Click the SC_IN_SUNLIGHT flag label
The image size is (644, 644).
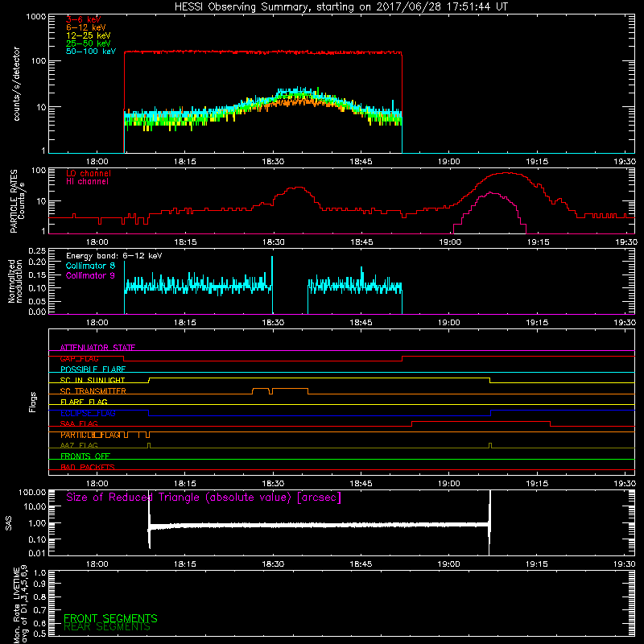93,380
